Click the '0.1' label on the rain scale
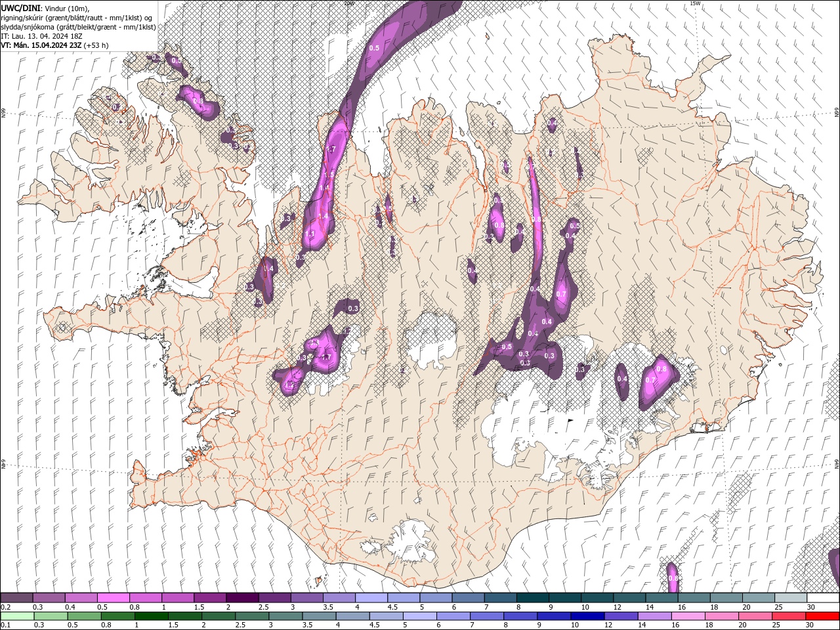The image size is (840, 630). click(x=6, y=625)
